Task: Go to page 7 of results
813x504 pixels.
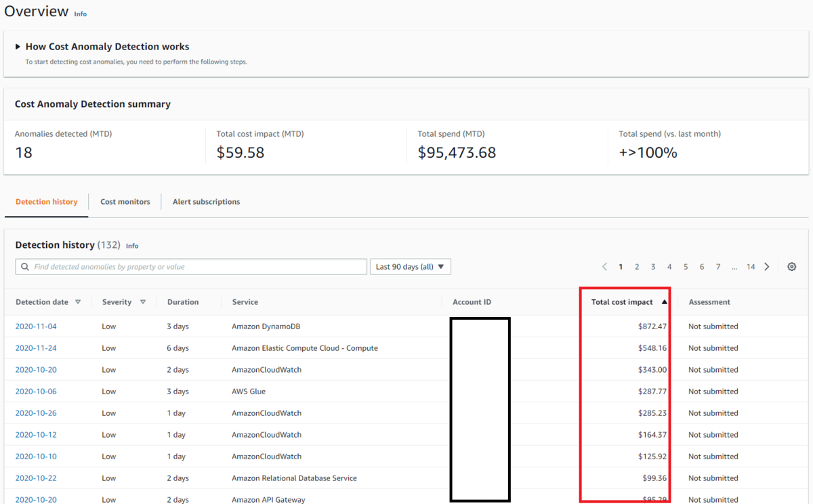Action: [x=718, y=267]
